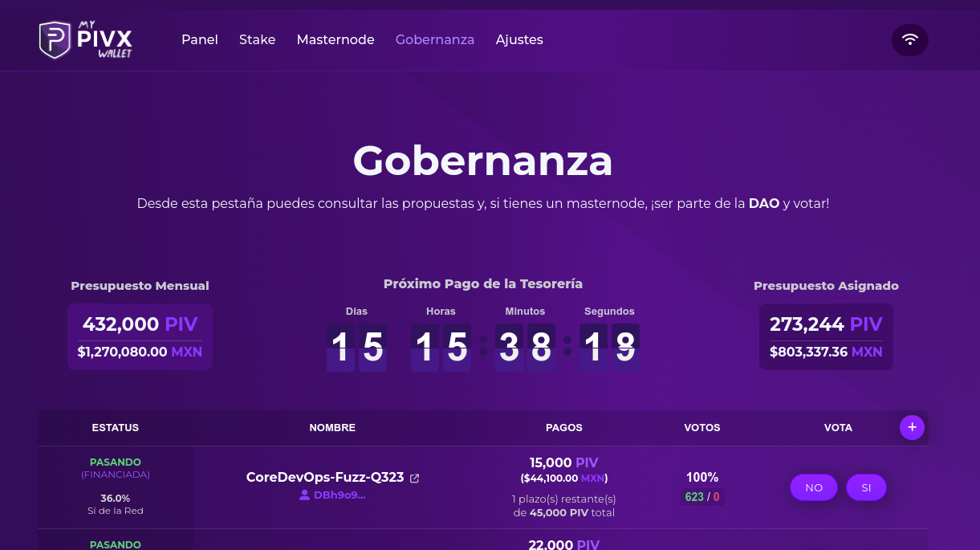Viewport: 980px width, 550px height.
Task: Click the PASANDO (FINANCIADA) status of CoreDevOps-Fuzz-Q323
Action: [116, 468]
